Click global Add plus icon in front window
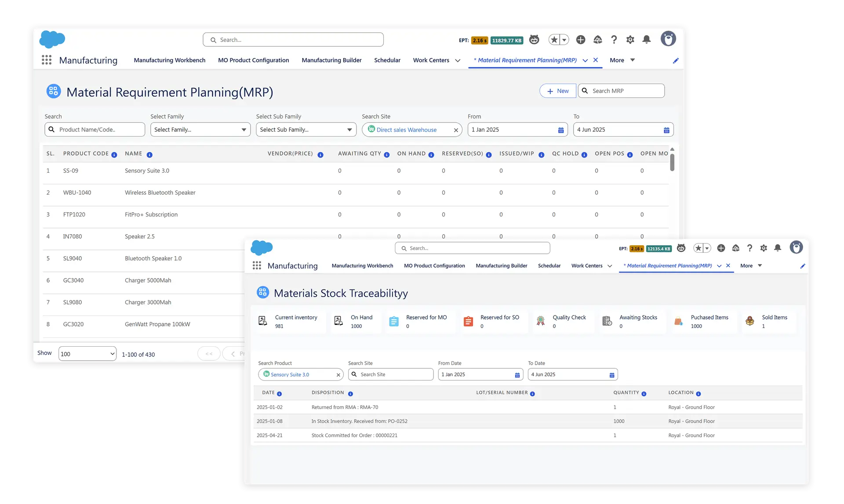The height and width of the screenshot is (504, 844). 721,248
